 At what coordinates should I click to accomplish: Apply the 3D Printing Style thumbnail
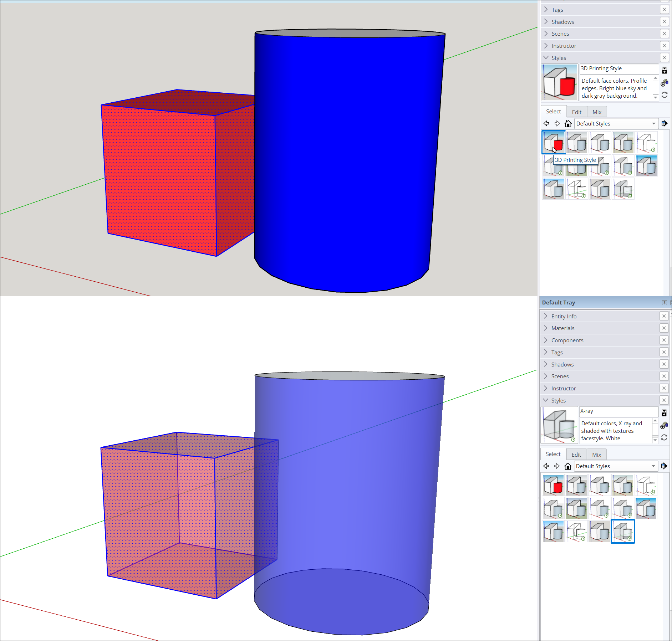pyautogui.click(x=553, y=142)
